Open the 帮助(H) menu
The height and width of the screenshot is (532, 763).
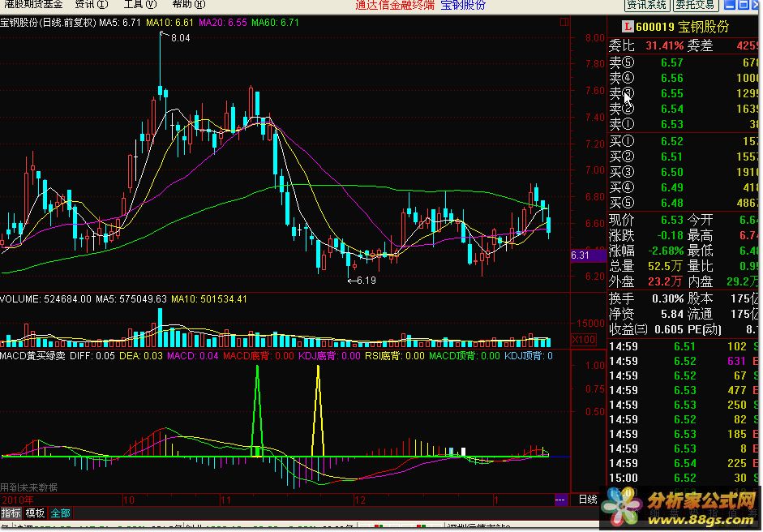[189, 5]
